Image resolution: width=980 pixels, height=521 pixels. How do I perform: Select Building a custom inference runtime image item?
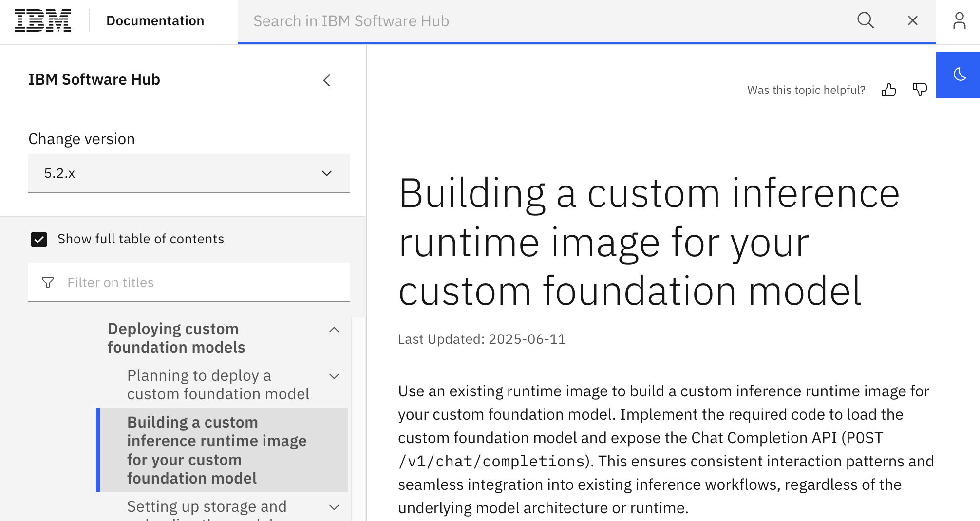[x=222, y=450]
